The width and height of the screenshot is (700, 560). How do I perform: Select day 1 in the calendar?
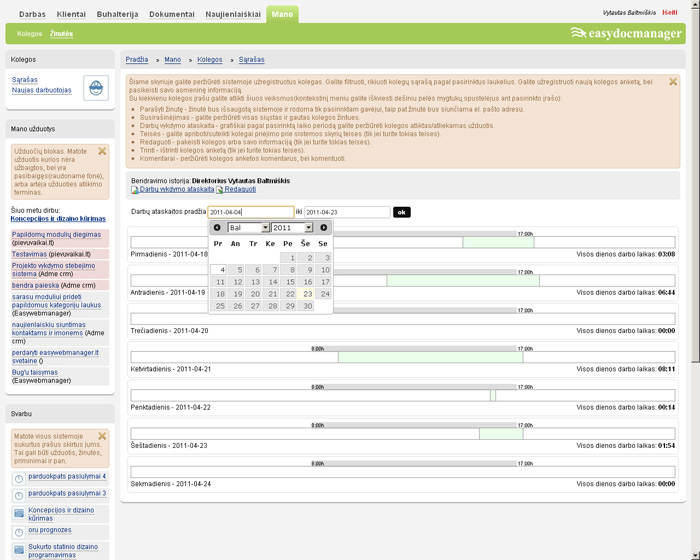(288, 258)
